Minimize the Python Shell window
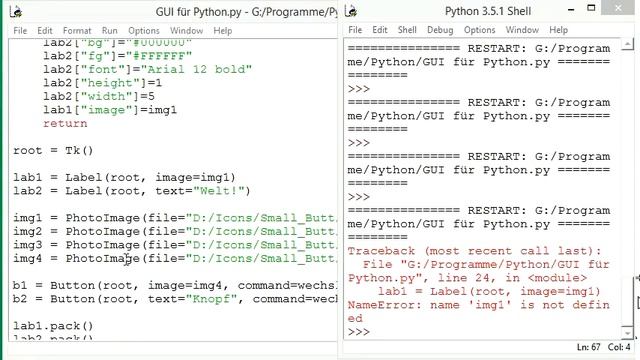Screen dimensions: 640x360 point(571,9)
